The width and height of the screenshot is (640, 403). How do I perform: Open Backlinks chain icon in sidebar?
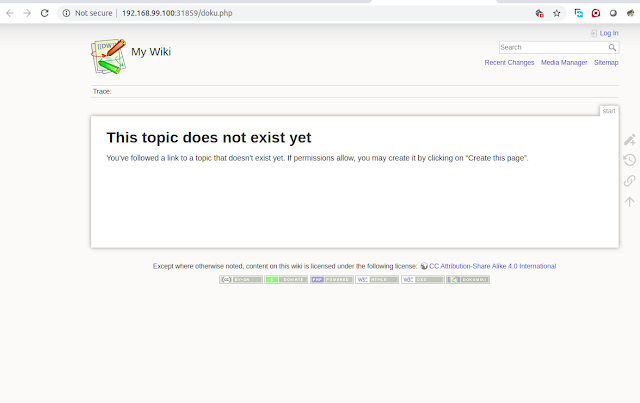pyautogui.click(x=629, y=180)
